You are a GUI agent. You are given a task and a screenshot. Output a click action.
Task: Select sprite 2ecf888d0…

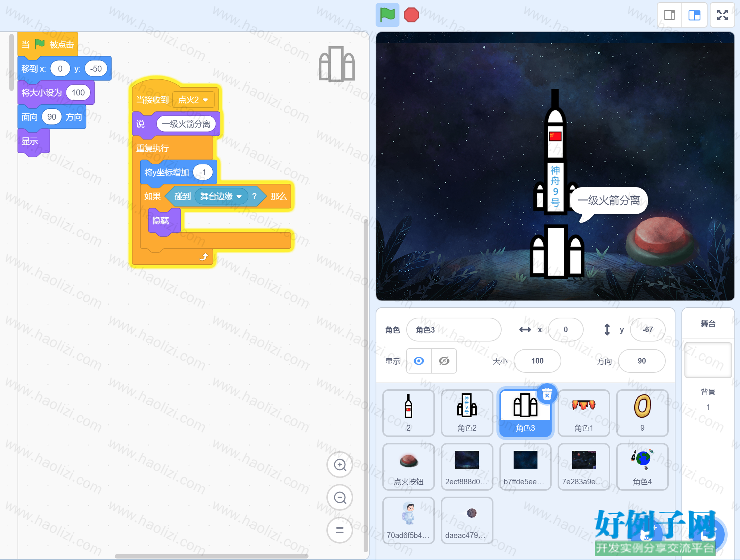click(x=467, y=467)
